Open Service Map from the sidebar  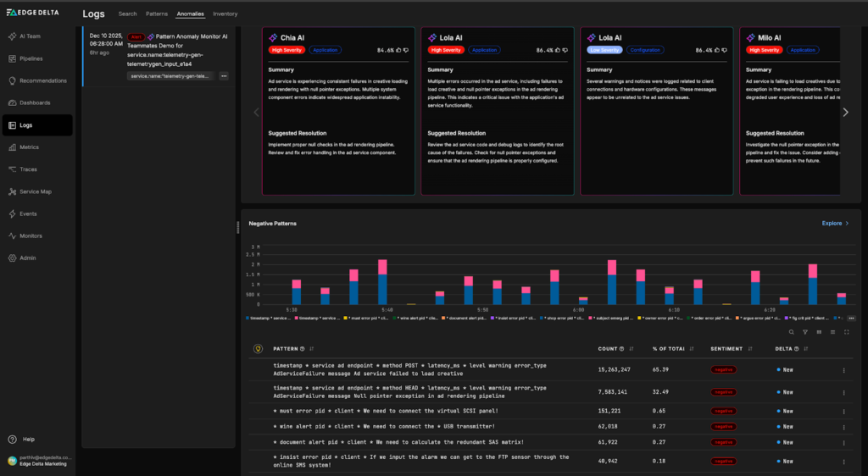point(35,191)
